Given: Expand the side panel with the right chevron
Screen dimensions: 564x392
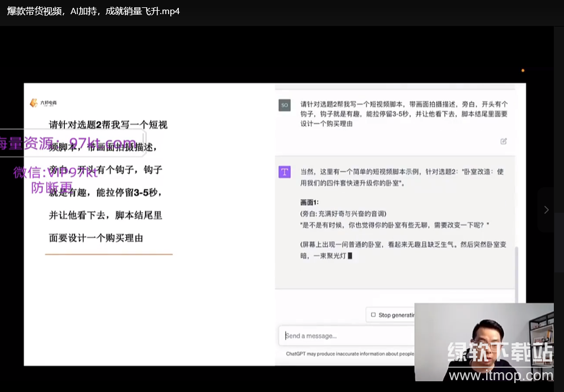Looking at the screenshot, I should pos(546,210).
